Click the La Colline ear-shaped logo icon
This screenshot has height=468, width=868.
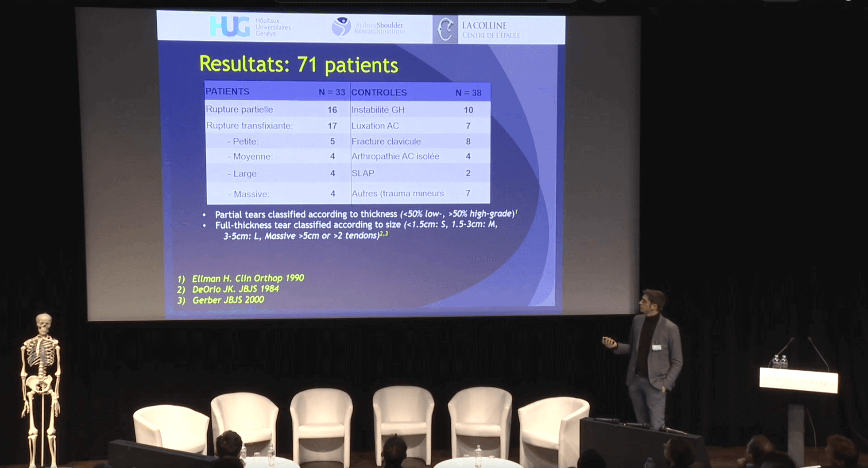click(x=445, y=29)
